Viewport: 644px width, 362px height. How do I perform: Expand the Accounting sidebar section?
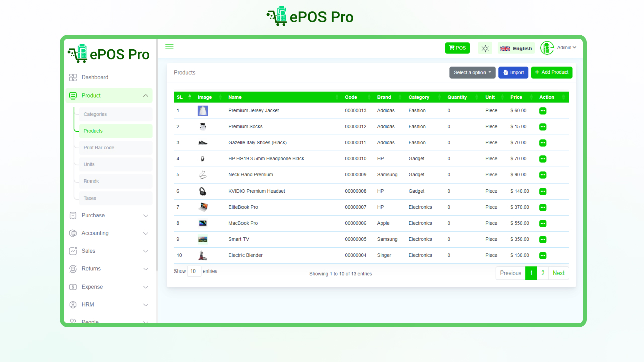click(x=95, y=233)
